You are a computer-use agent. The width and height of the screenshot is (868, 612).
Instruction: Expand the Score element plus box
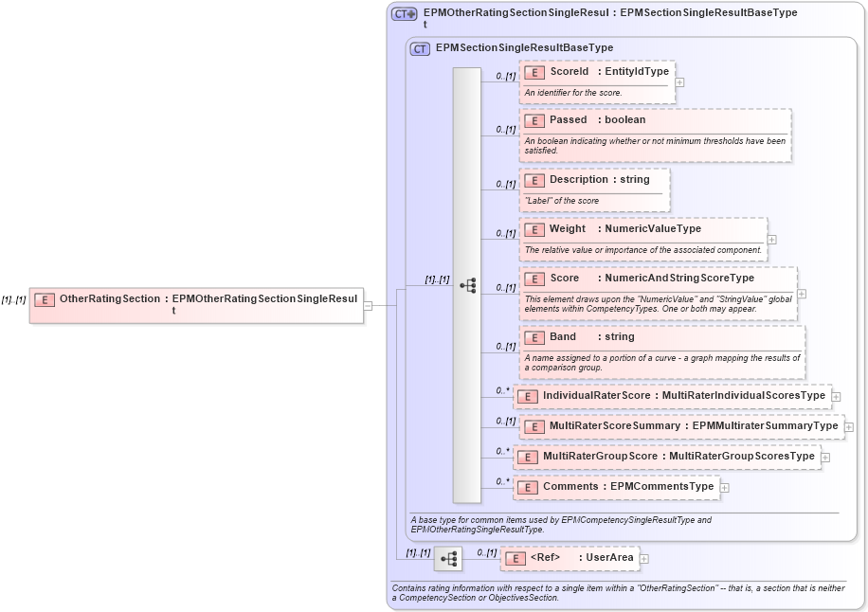coord(801,295)
